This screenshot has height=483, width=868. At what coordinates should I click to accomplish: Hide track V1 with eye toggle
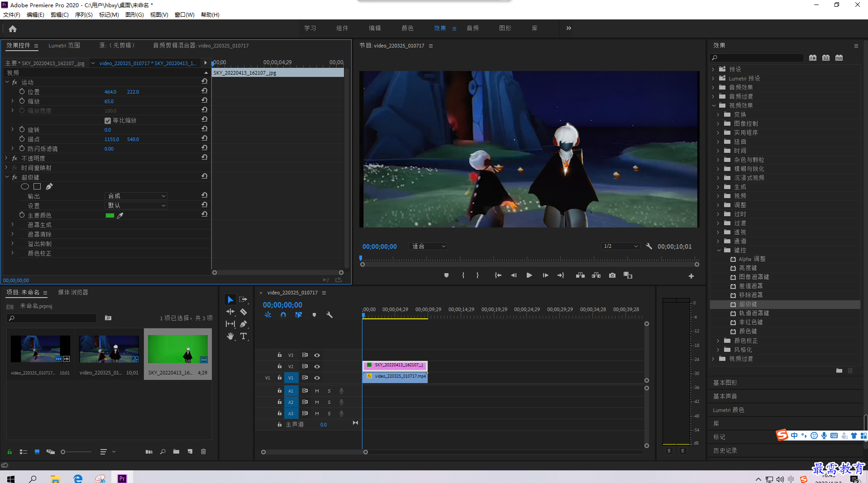tap(317, 378)
